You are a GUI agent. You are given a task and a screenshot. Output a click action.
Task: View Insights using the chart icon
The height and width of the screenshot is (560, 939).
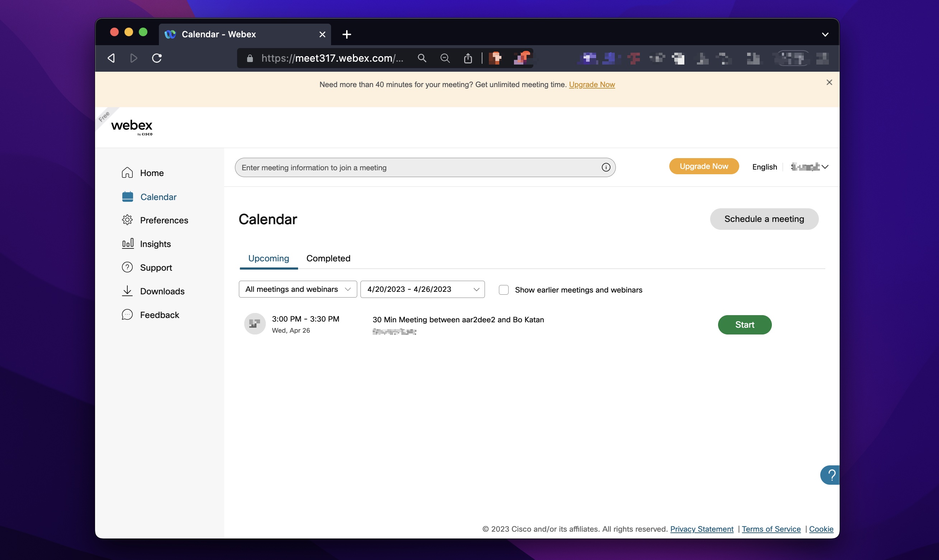(127, 244)
